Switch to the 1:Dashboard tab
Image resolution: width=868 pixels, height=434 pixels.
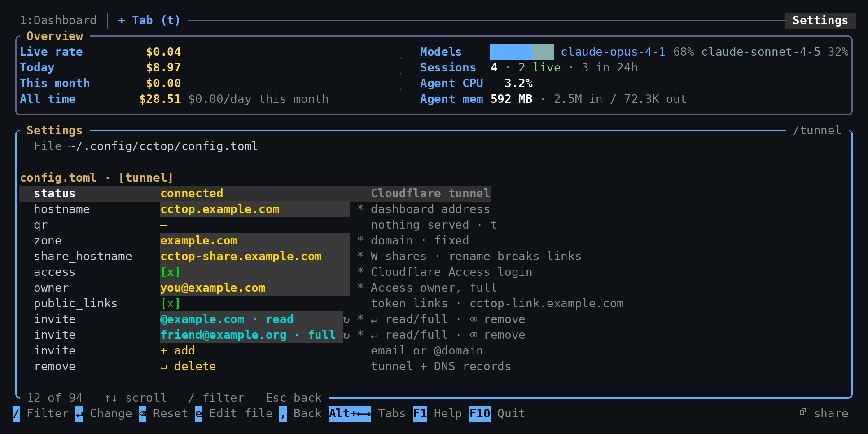point(58,21)
